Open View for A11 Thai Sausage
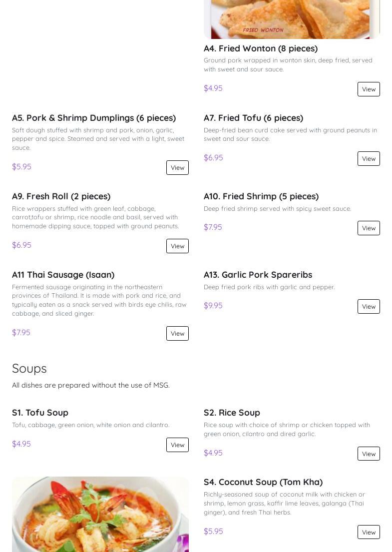The height and width of the screenshot is (552, 392). pos(177,333)
